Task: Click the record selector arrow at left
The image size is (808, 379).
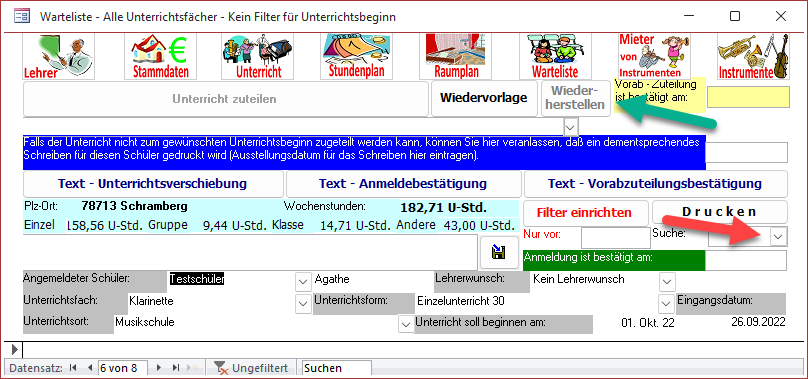Action: pos(14,351)
